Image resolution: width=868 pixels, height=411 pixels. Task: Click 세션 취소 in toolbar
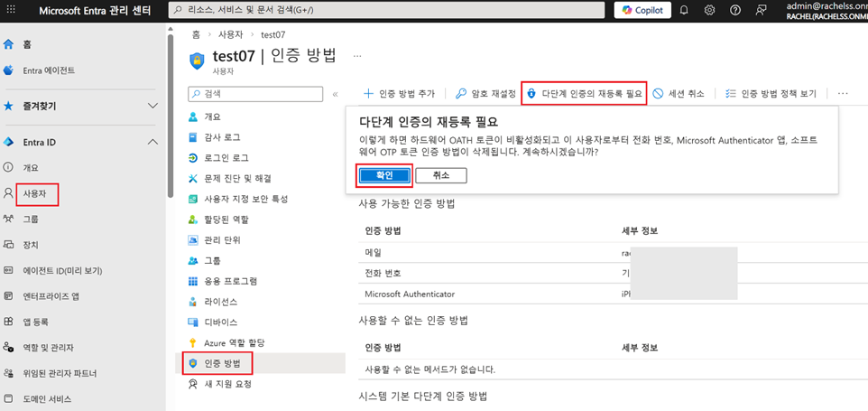click(x=679, y=94)
